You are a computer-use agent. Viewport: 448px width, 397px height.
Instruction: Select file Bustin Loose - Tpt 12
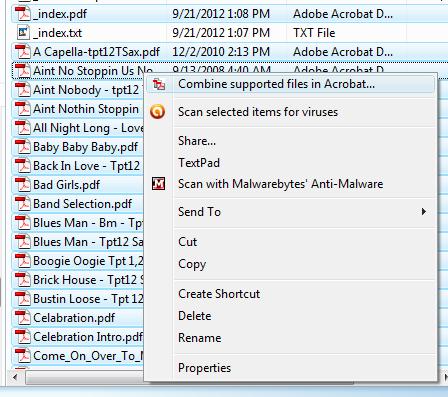(x=88, y=299)
